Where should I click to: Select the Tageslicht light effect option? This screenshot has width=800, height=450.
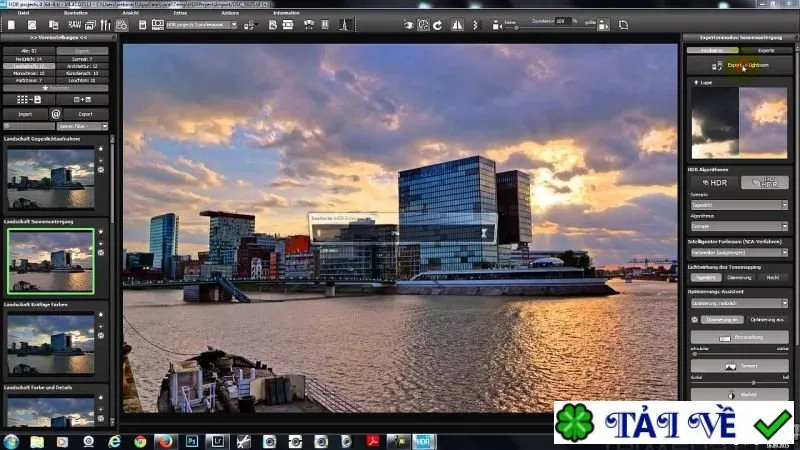click(706, 278)
